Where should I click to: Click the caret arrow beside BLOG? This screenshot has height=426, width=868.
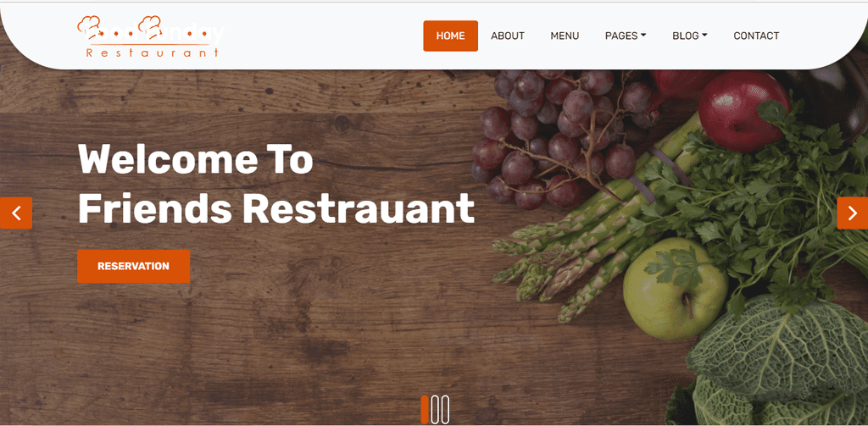[704, 36]
